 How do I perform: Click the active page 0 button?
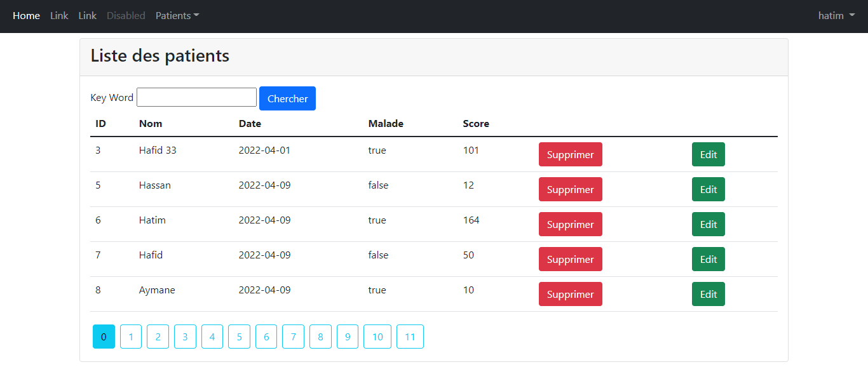[x=104, y=337]
